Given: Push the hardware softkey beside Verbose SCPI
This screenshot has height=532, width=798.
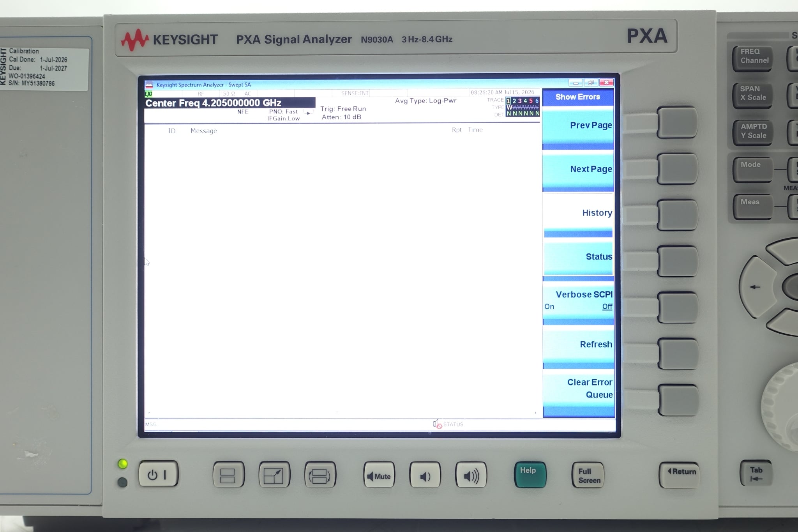Looking at the screenshot, I should [x=677, y=307].
